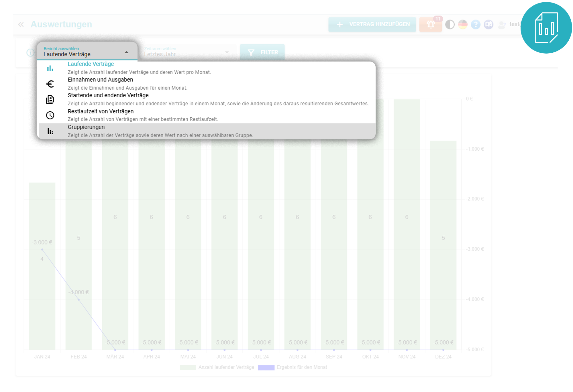Open the notification bell with badge 11

point(431,24)
